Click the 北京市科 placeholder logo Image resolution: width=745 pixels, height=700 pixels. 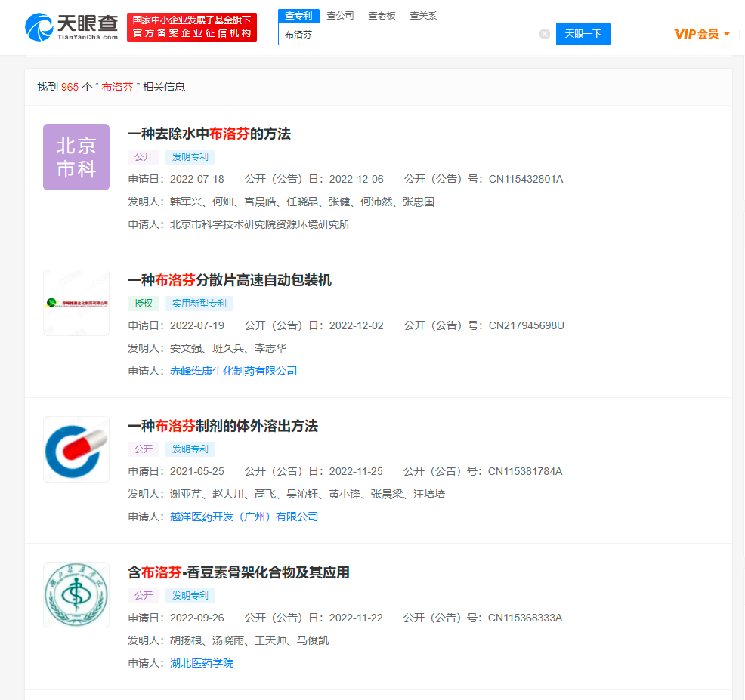pos(76,156)
